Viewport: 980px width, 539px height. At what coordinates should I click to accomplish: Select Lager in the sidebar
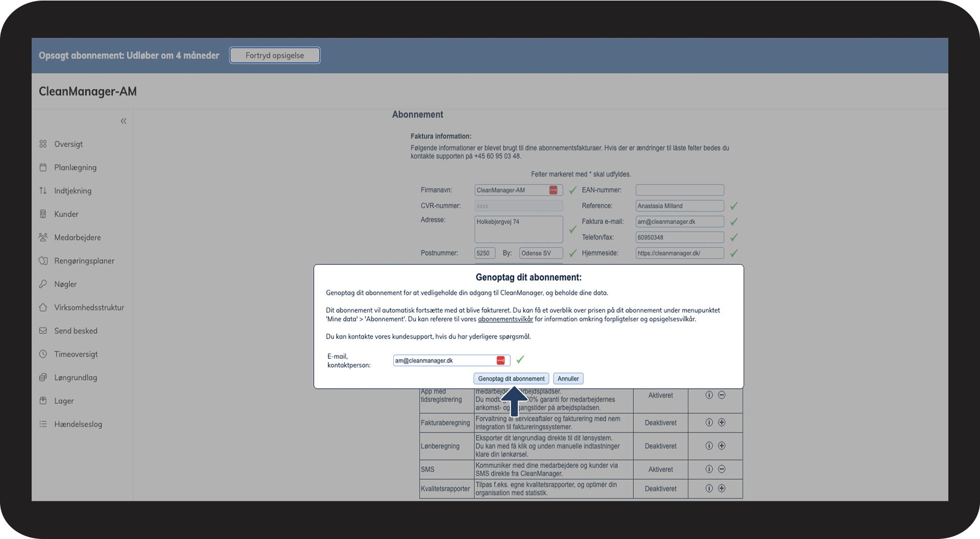64,401
